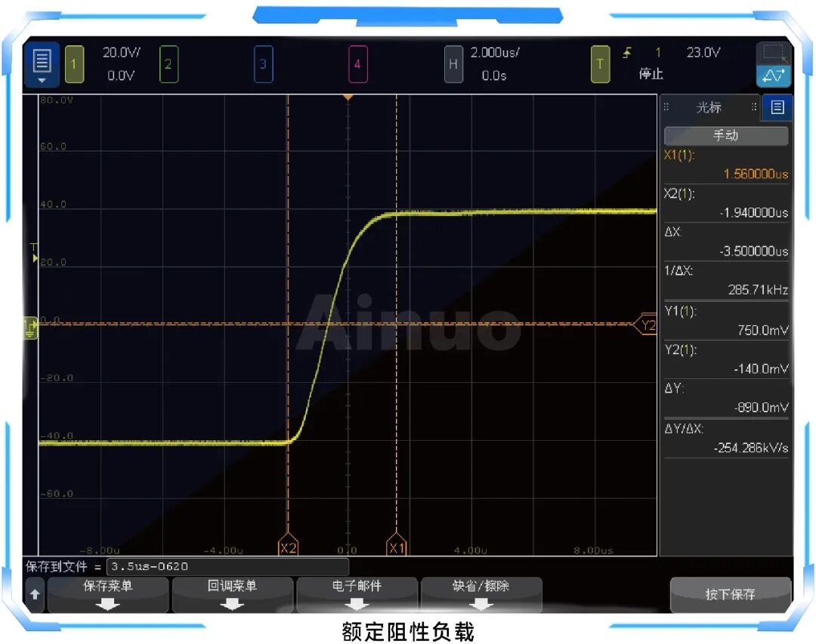This screenshot has height=644, width=816.
Task: Toggle channel 2 using the green button
Action: pos(168,64)
